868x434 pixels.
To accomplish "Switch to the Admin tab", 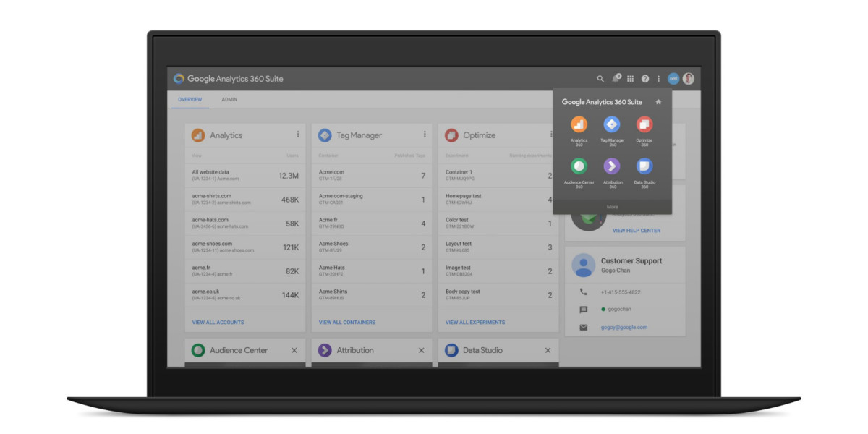I will [229, 100].
